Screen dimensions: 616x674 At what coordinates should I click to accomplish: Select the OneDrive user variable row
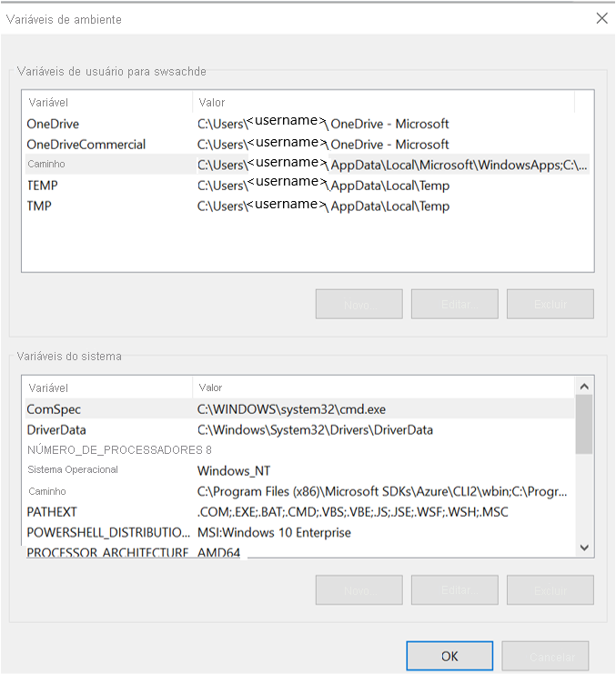[54, 124]
